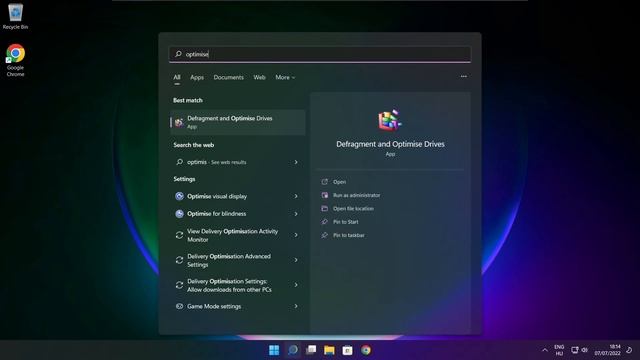Select the Google Chrome desktop shortcut
Screen dimensions: 640x360
point(16,60)
